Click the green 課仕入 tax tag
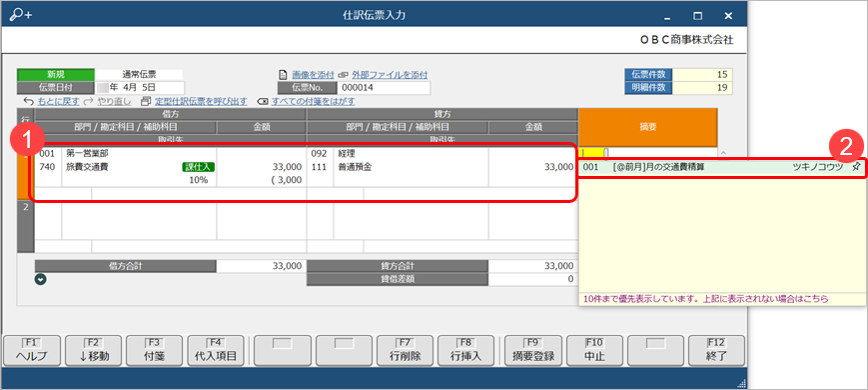Screen dimensions: 868x390 (x=198, y=166)
